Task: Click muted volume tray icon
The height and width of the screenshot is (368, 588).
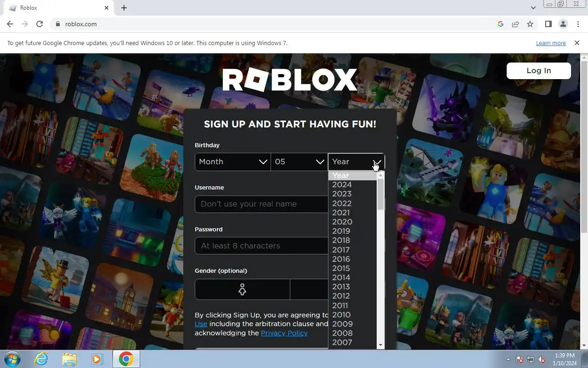Action: (x=542, y=359)
